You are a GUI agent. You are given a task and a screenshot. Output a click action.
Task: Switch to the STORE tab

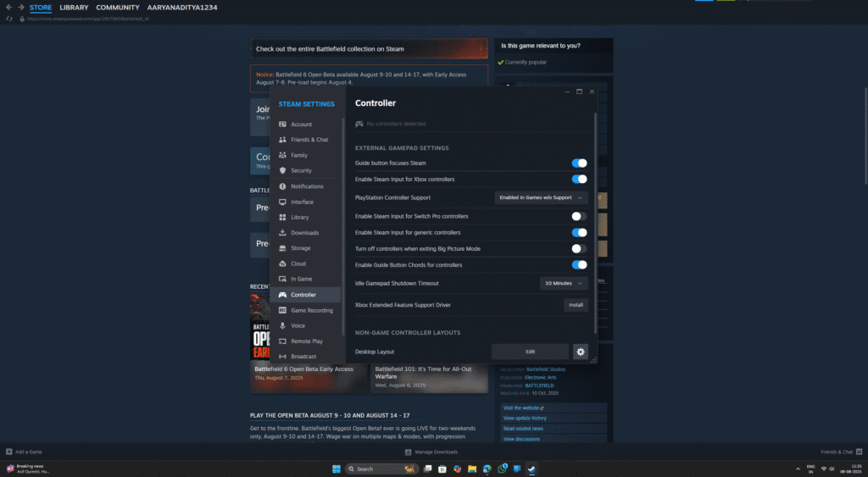41,7
